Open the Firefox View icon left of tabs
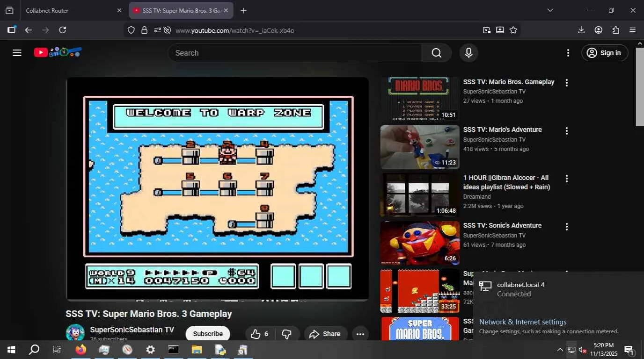 9,10
